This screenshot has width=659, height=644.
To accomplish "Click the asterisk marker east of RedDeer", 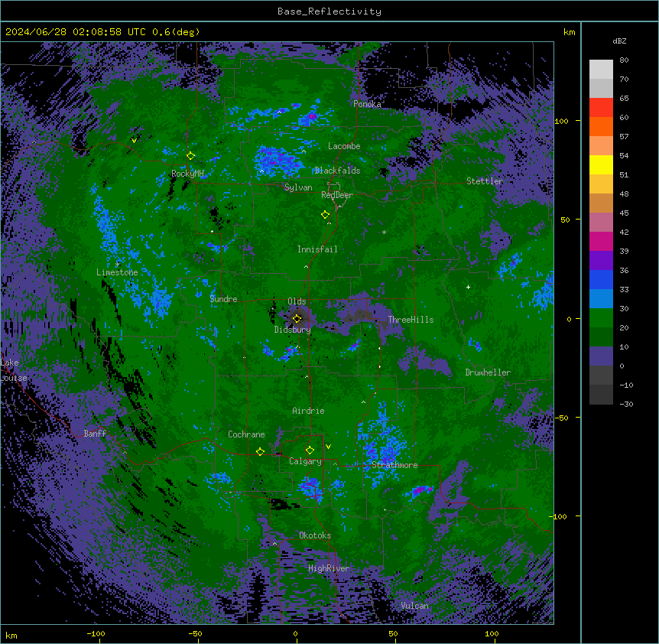I will (x=384, y=232).
